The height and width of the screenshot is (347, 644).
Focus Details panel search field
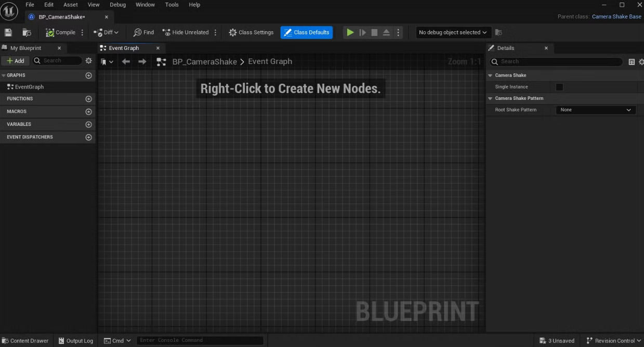tap(556, 61)
